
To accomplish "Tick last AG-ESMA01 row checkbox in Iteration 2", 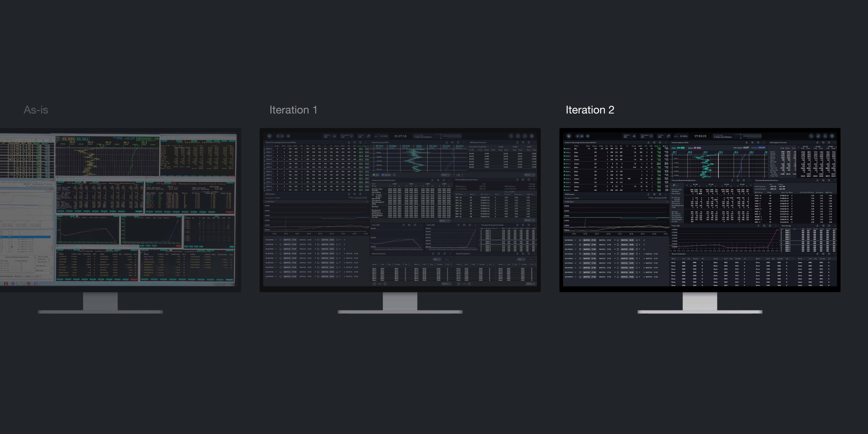I will tap(580, 277).
